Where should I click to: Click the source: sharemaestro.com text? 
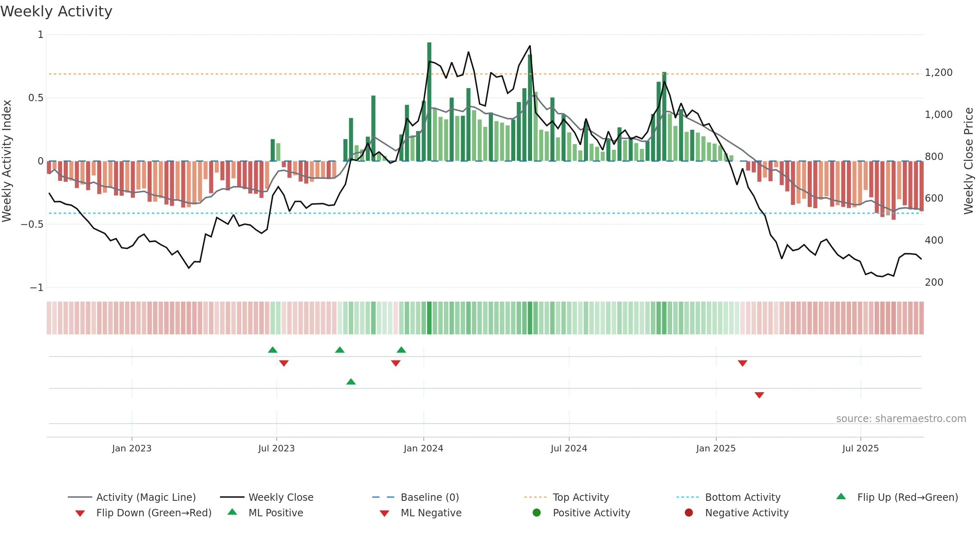[901, 419]
